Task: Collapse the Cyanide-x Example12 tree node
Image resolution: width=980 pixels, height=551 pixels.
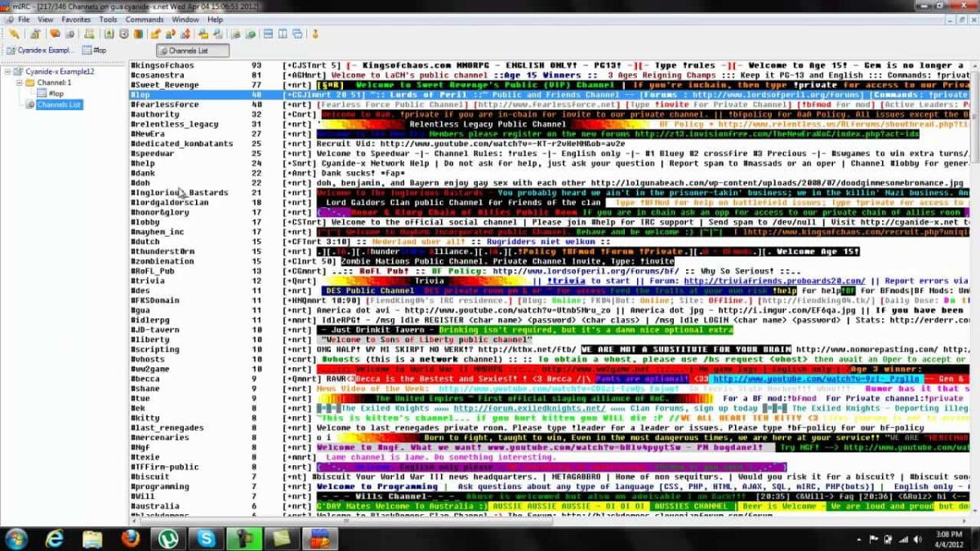Action: coord(7,71)
